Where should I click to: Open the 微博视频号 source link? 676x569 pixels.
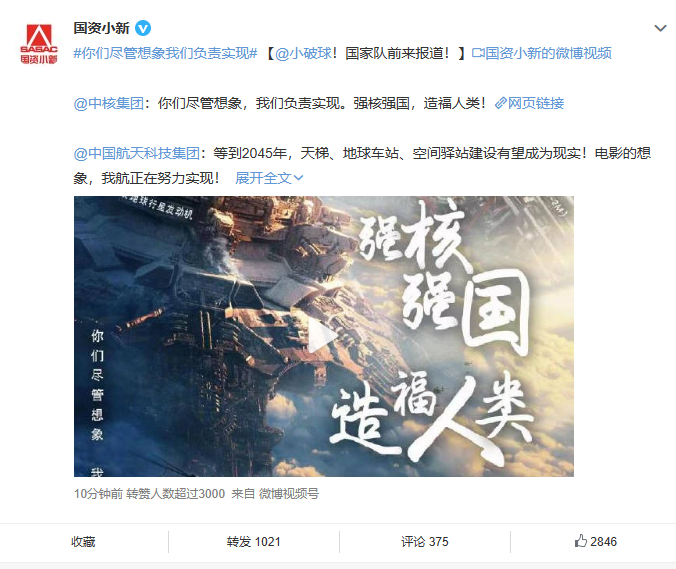(288, 494)
